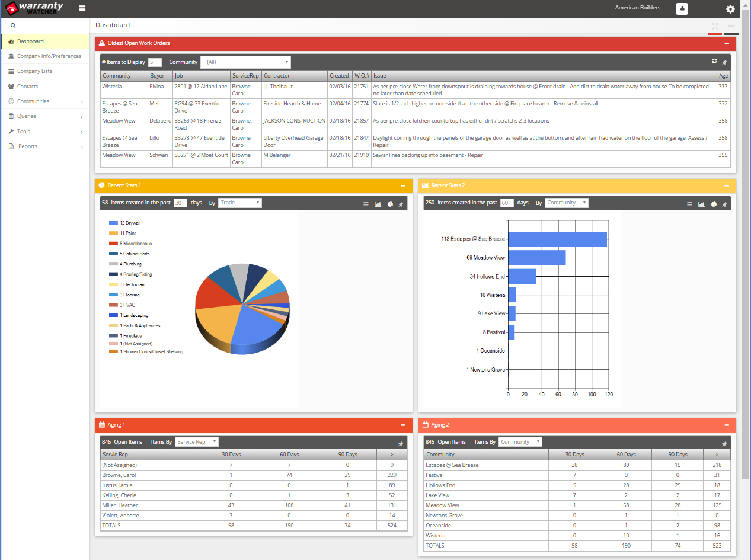Pin the Aging 1 panel
The width and height of the screenshot is (751, 560).
coord(401,443)
